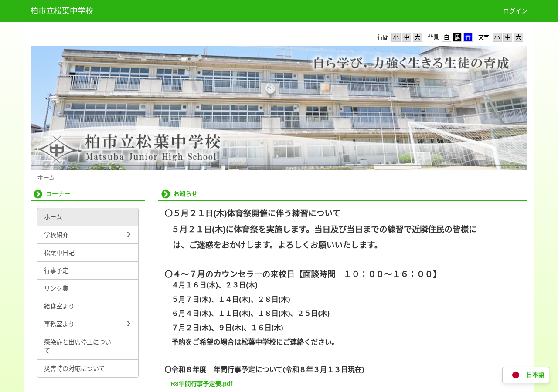Click the コーナー section heading
Viewport: 558px width, 392px height.
point(58,194)
